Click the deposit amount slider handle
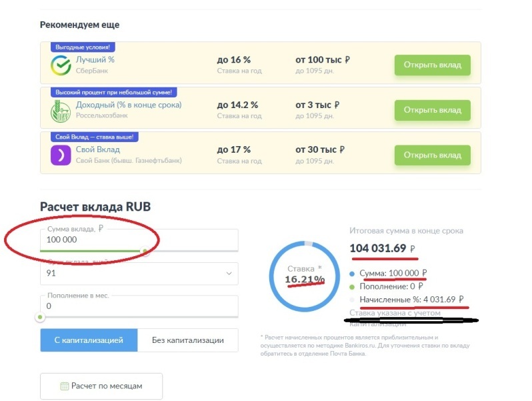This screenshot has height=401, width=532. coord(145,252)
